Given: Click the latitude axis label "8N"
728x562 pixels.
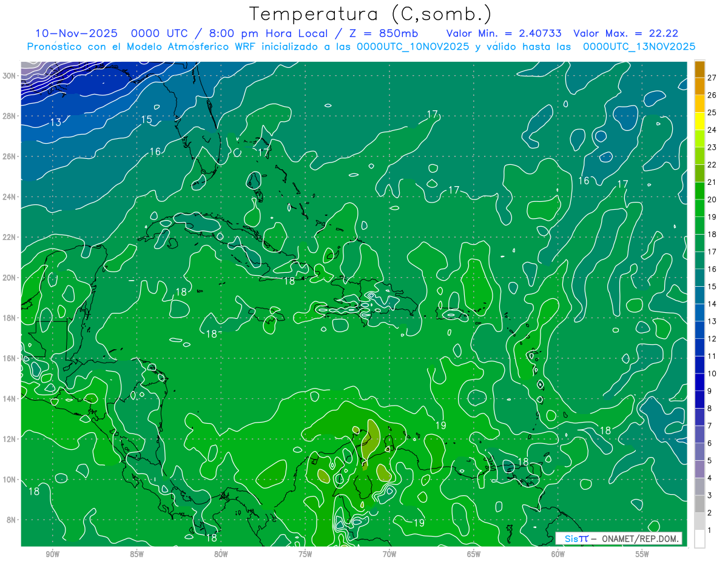Looking at the screenshot, I should [12, 520].
